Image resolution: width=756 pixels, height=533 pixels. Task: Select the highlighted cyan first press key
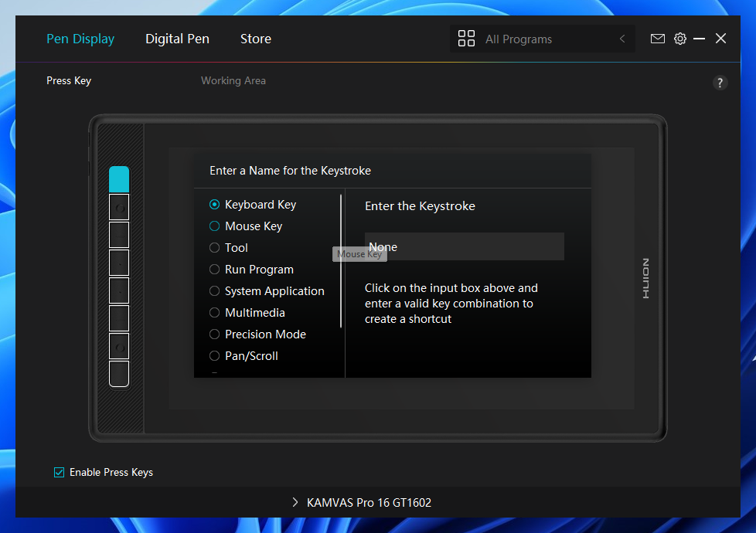pyautogui.click(x=119, y=179)
